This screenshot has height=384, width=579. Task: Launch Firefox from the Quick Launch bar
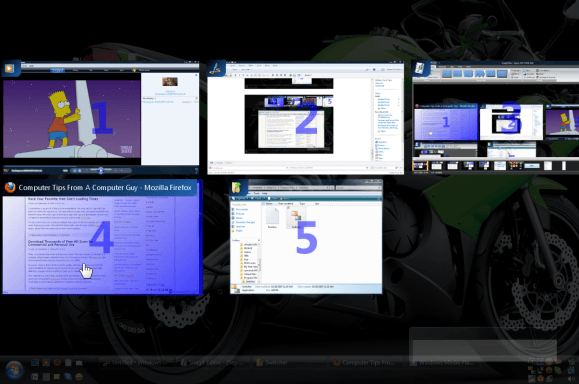[x=57, y=363]
